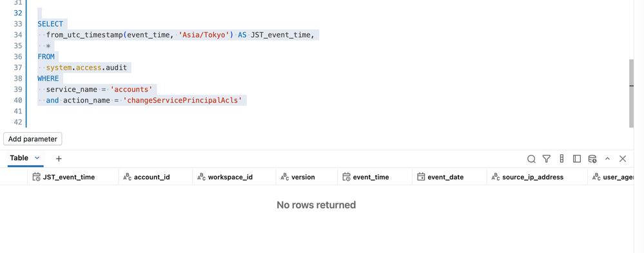Click the string type icon of workspace_id

tap(201, 177)
